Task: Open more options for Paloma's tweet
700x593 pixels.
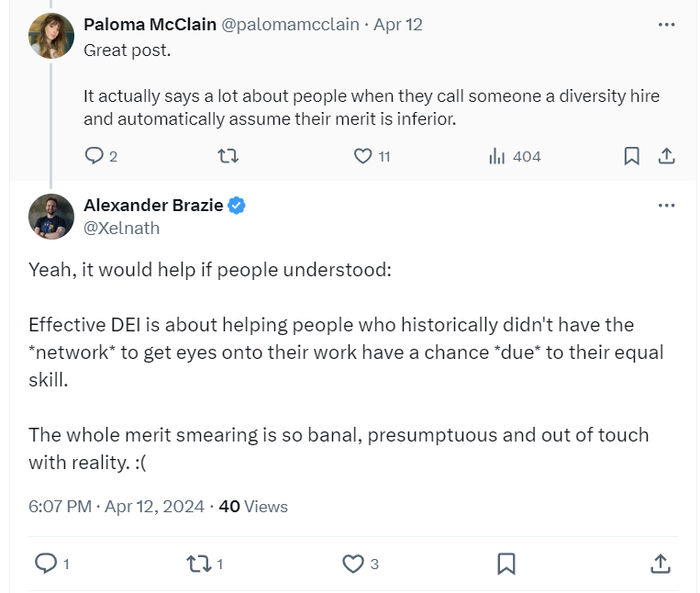Action: click(x=666, y=24)
